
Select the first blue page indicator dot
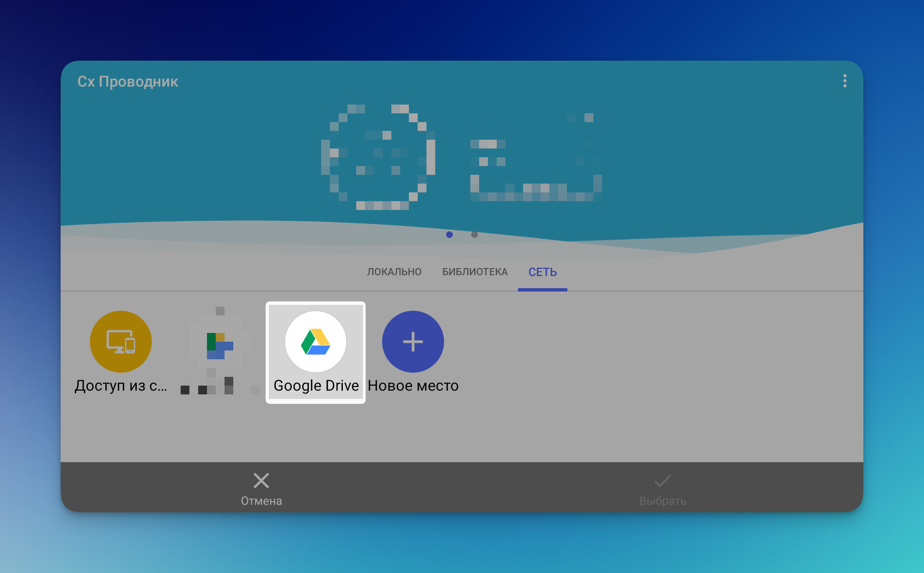click(449, 235)
